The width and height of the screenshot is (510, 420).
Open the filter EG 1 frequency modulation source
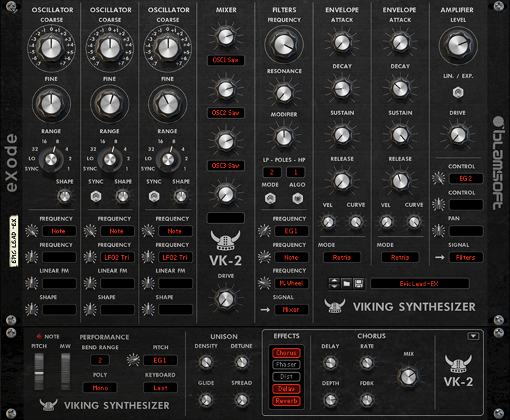(x=291, y=231)
